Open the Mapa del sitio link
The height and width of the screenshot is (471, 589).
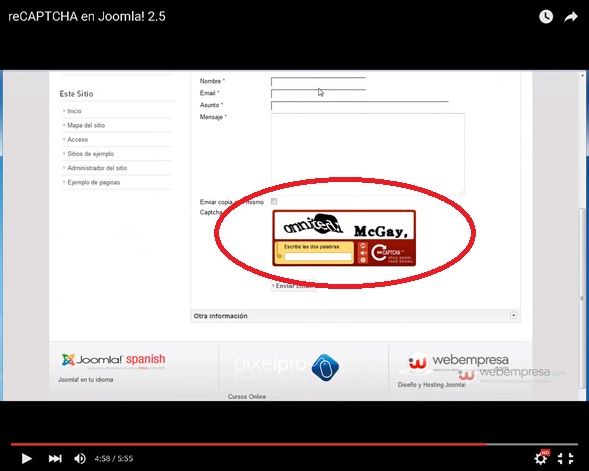(86, 125)
